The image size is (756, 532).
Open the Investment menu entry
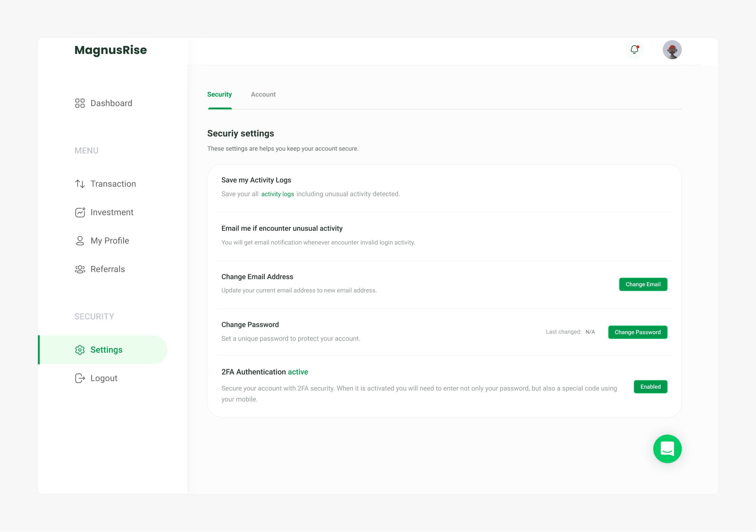[112, 212]
